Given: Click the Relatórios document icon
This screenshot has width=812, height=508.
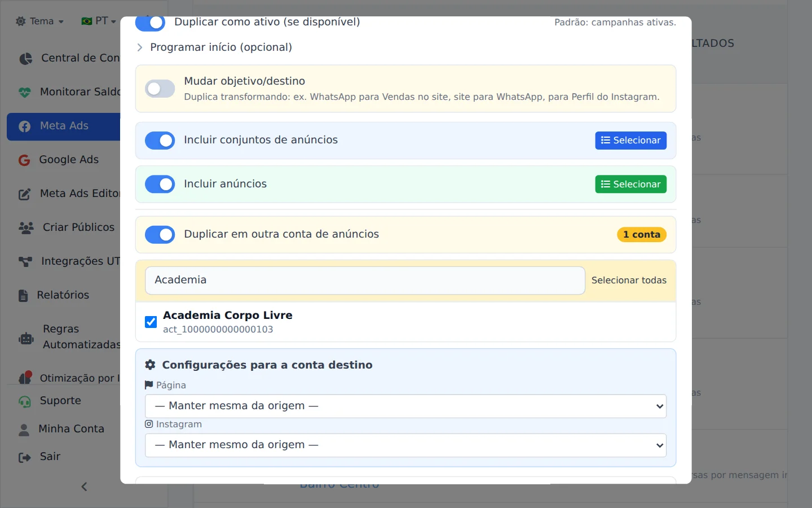Looking at the screenshot, I should pos(23,295).
